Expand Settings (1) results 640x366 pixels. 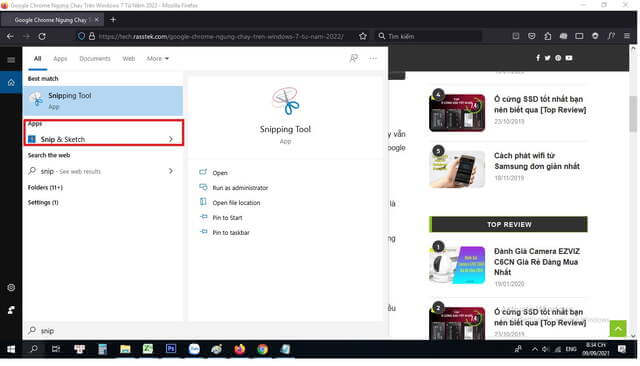tap(43, 202)
